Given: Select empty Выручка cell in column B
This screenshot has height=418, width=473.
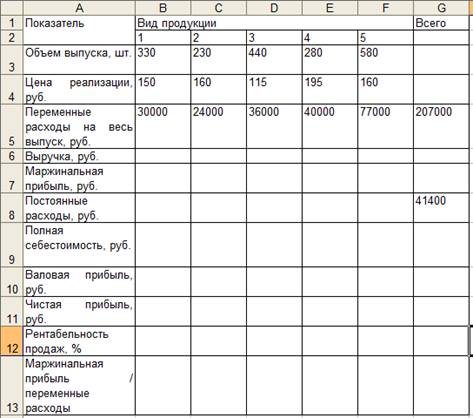Looking at the screenshot, I should pos(163,156).
